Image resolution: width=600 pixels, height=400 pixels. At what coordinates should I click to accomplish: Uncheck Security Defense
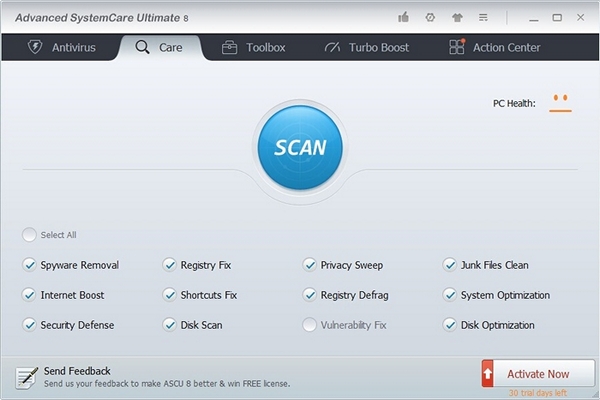[x=29, y=325]
